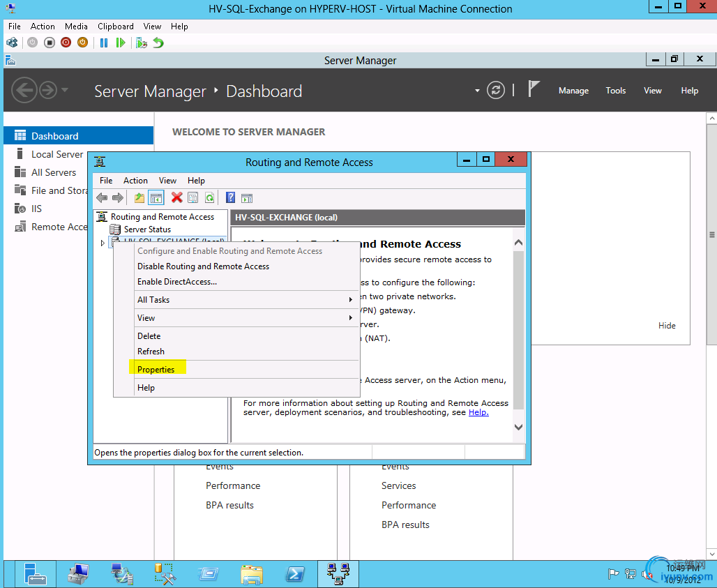Take a VM snapshot from the toolbar

tap(142, 43)
